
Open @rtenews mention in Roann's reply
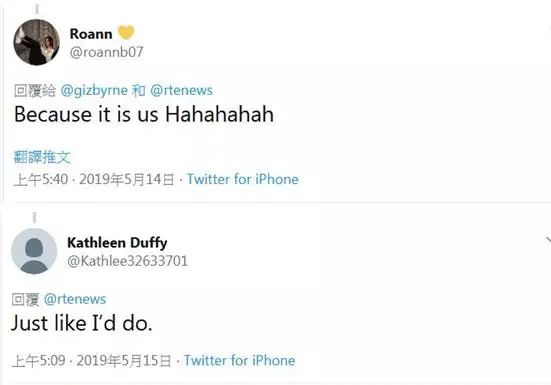[x=181, y=91]
